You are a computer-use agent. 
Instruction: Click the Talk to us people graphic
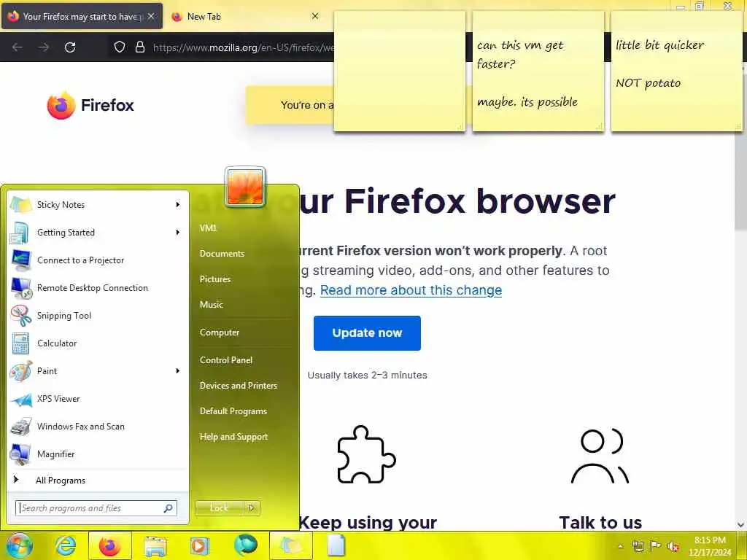click(x=600, y=456)
